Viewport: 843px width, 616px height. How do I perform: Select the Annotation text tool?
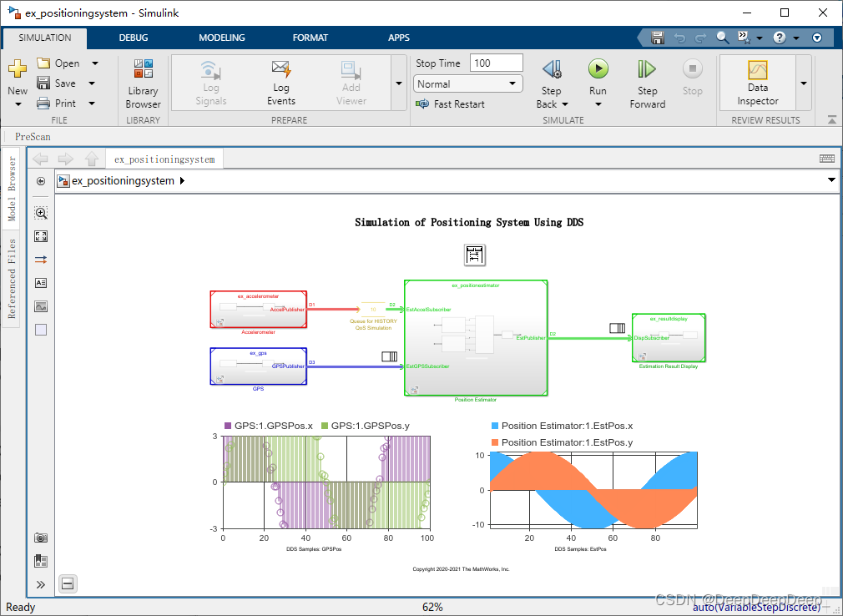point(41,283)
